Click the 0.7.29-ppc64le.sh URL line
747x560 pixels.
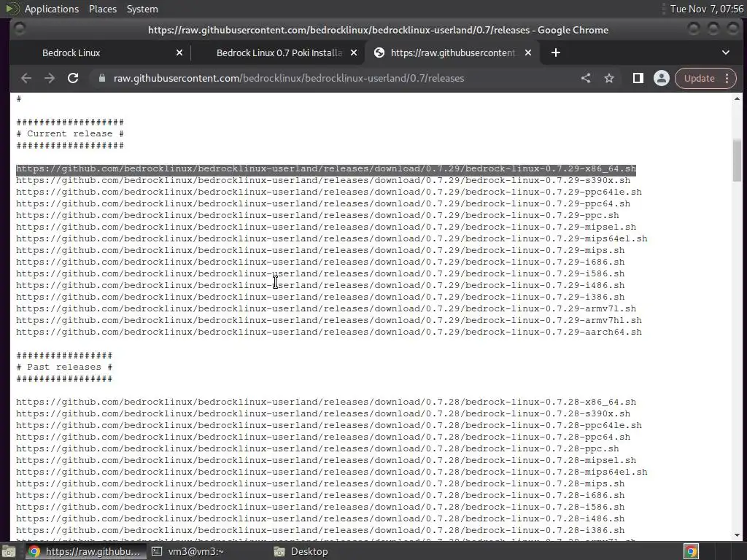point(329,192)
